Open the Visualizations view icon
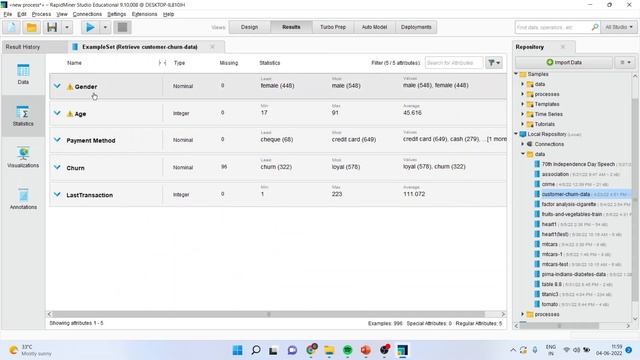The height and width of the screenshot is (360, 640). coord(23,158)
